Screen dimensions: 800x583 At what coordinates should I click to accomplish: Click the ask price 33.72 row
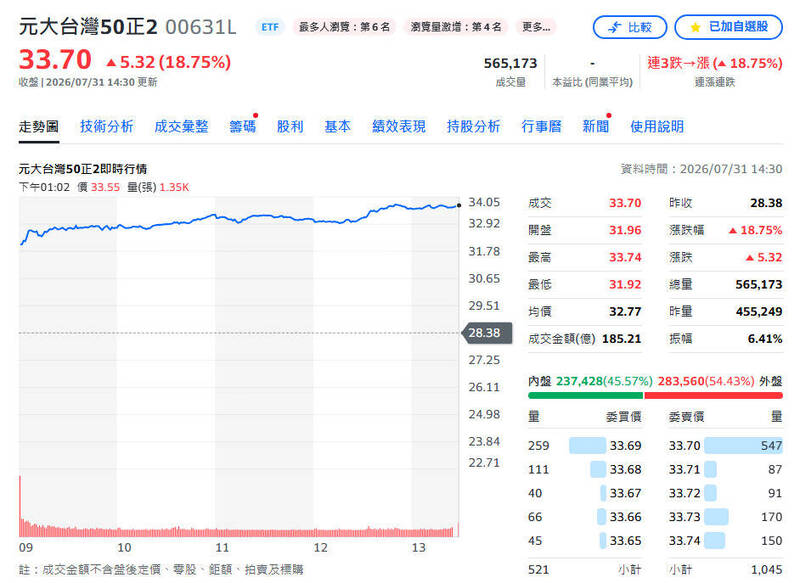click(726, 493)
